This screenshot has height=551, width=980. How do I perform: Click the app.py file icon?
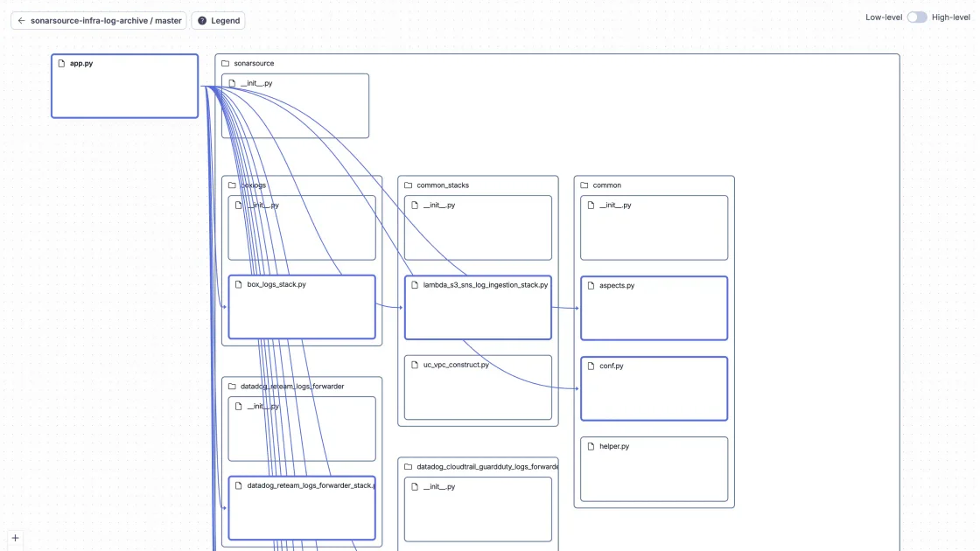pos(61,64)
